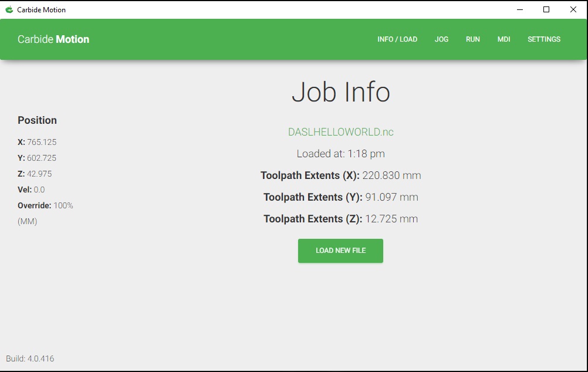Go to the RUN tab
Viewport: 588px width, 372px height.
pos(473,39)
